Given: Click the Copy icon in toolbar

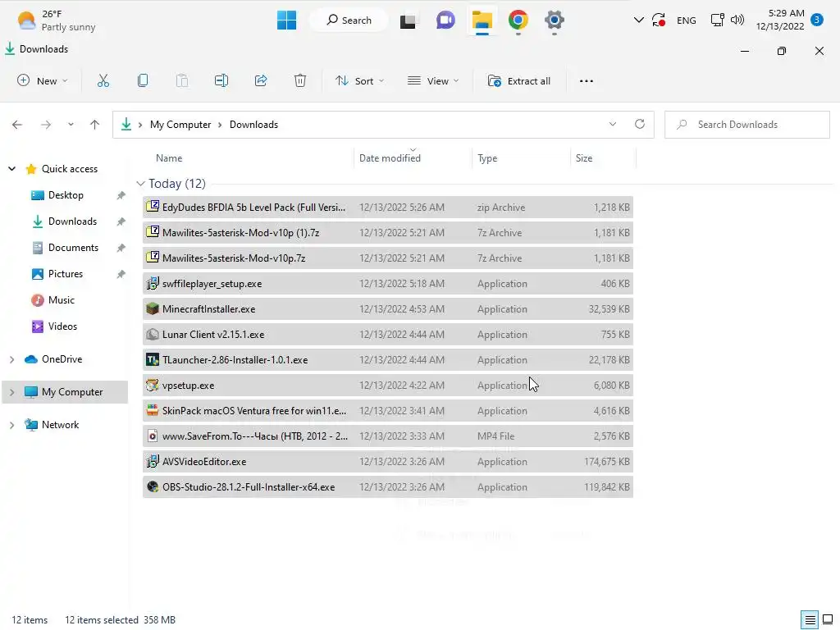Looking at the screenshot, I should point(143,81).
